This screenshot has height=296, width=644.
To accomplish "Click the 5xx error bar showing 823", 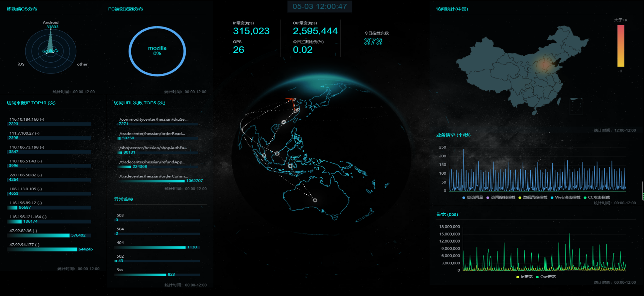I will pos(141,275).
